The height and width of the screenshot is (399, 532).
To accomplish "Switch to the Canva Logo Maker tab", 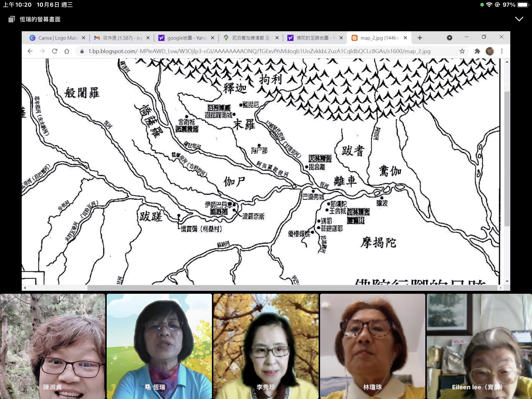I will 55,38.
